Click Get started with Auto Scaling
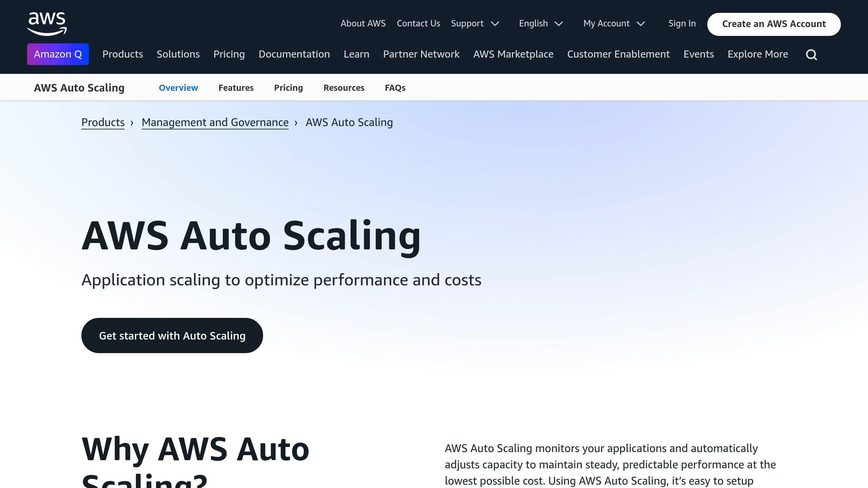The height and width of the screenshot is (488, 868). (x=172, y=335)
